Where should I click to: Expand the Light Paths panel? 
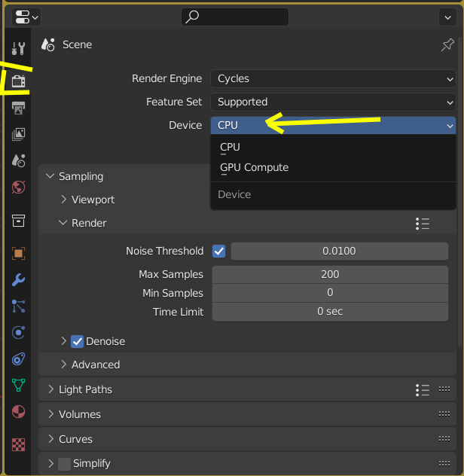tap(85, 389)
